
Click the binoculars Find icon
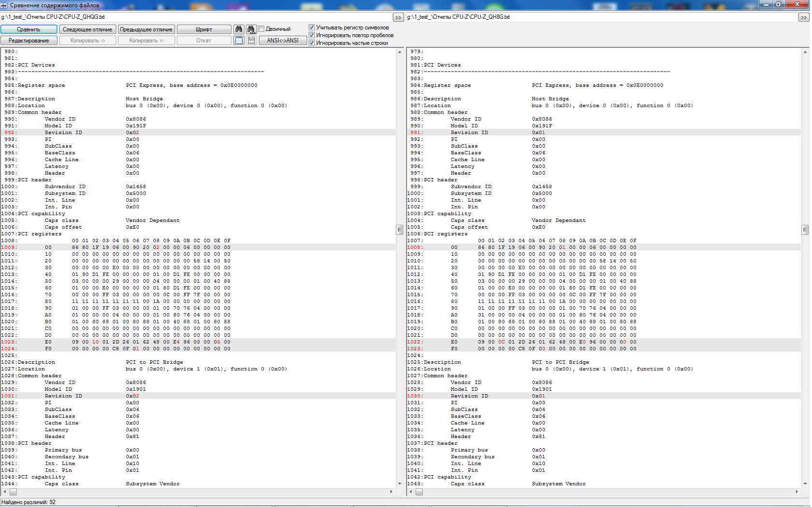pyautogui.click(x=239, y=29)
